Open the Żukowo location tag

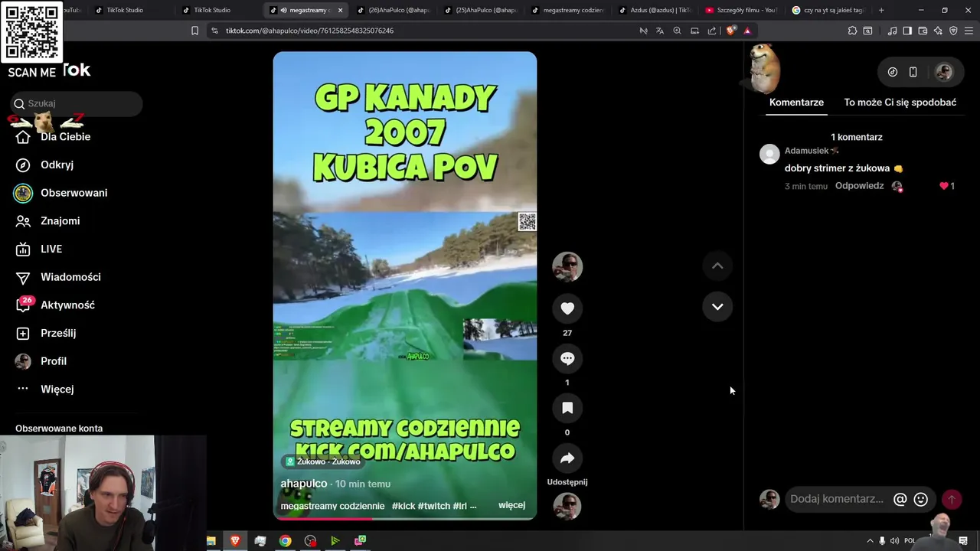322,461
